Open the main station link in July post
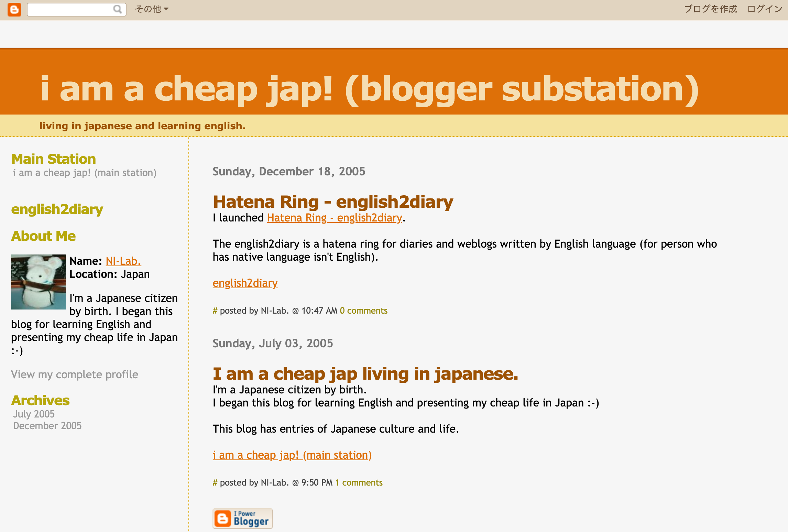The image size is (788, 532). point(292,455)
